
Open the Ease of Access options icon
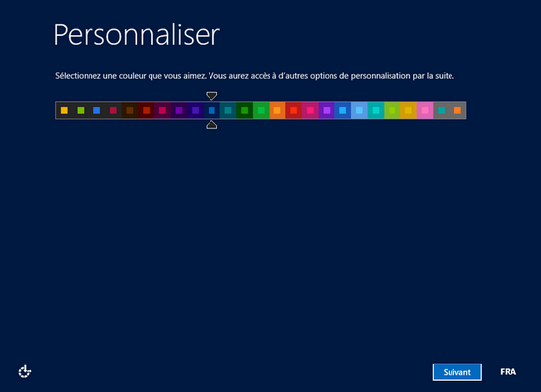pos(25,371)
